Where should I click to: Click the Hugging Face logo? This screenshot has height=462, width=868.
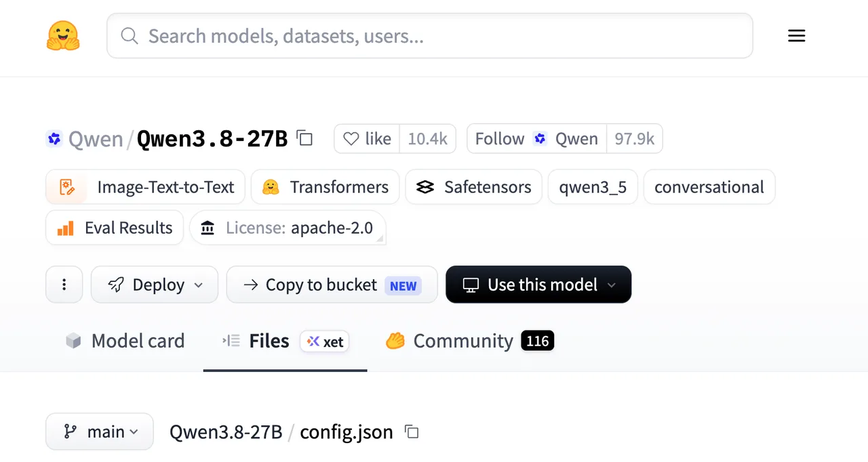[63, 35]
